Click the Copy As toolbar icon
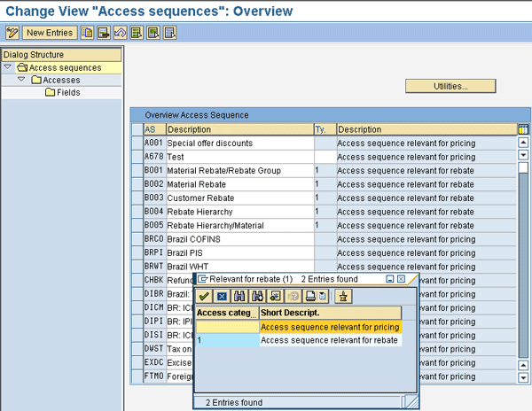Screen dimensions: 532x411 87,33
